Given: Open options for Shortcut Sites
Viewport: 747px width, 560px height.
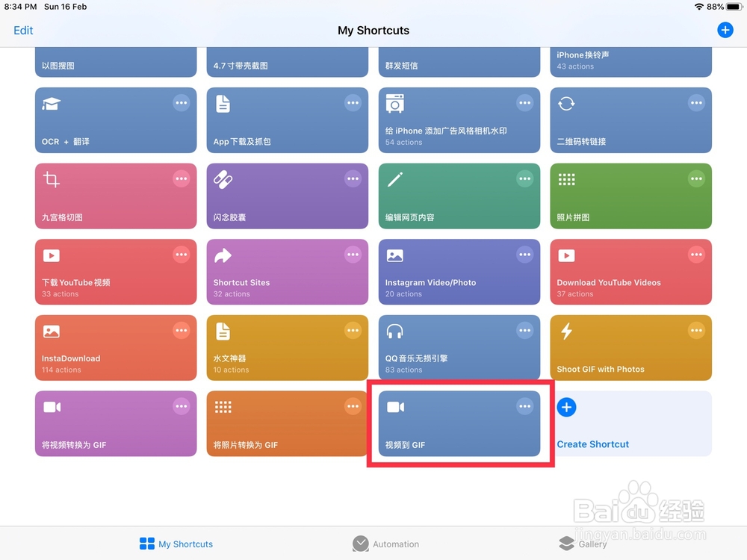Looking at the screenshot, I should pos(353,255).
